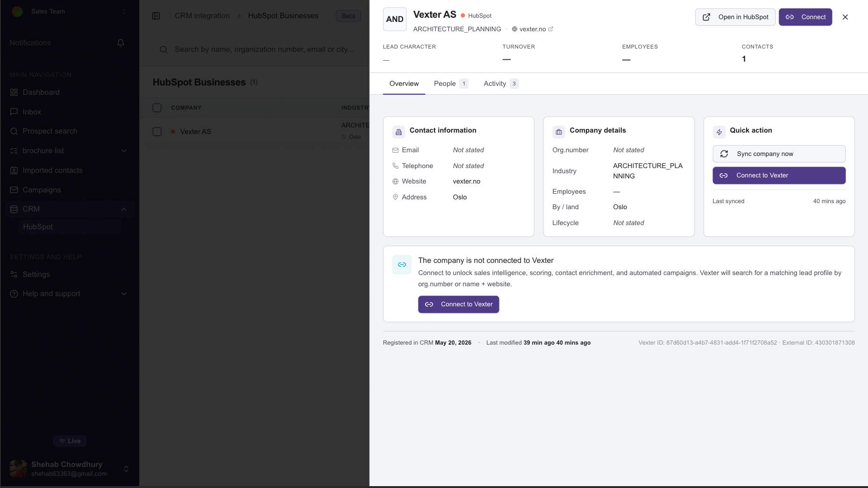868x488 pixels.
Task: Open Settings in sidebar
Action: pos(70,275)
